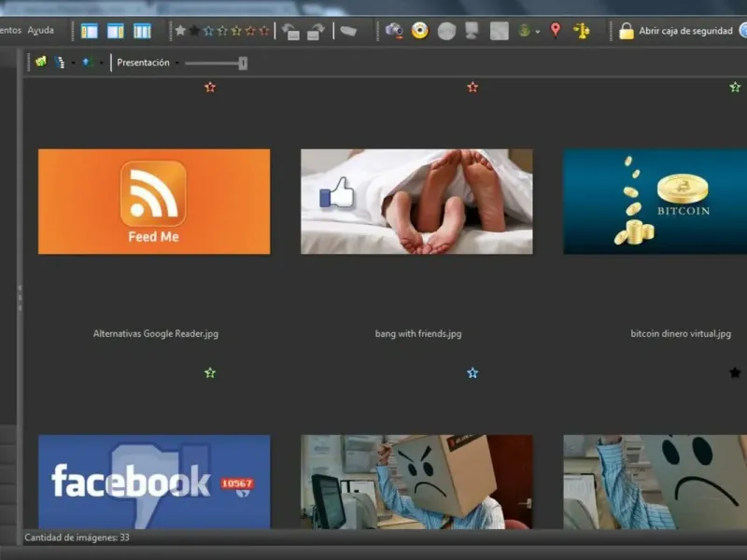Rotate the image left
Screen dimensions: 747x560
(290, 32)
